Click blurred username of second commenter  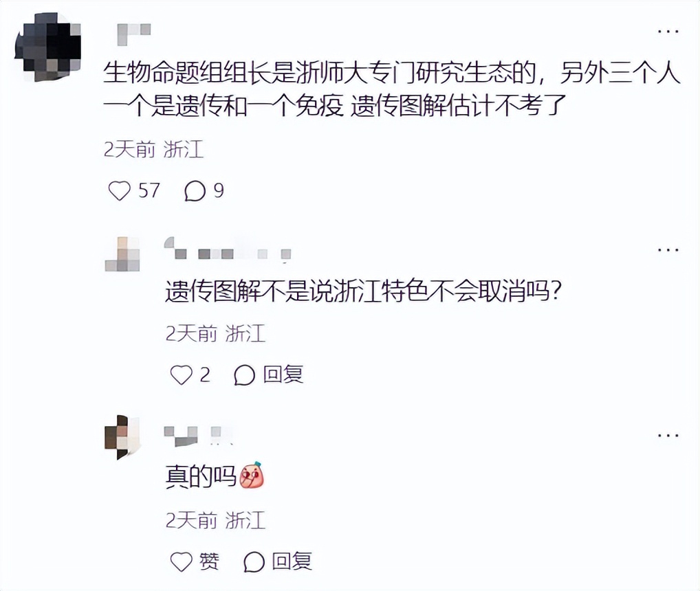(228, 249)
